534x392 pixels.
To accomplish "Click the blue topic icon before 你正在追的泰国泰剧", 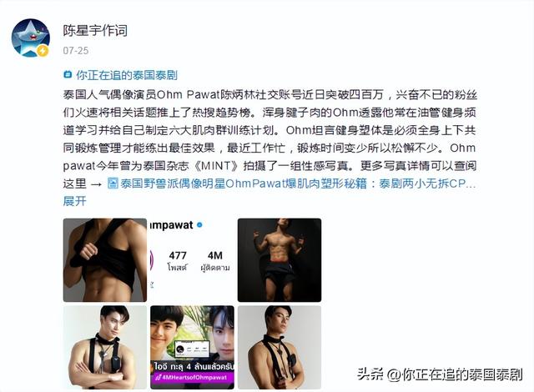I will click(x=68, y=74).
